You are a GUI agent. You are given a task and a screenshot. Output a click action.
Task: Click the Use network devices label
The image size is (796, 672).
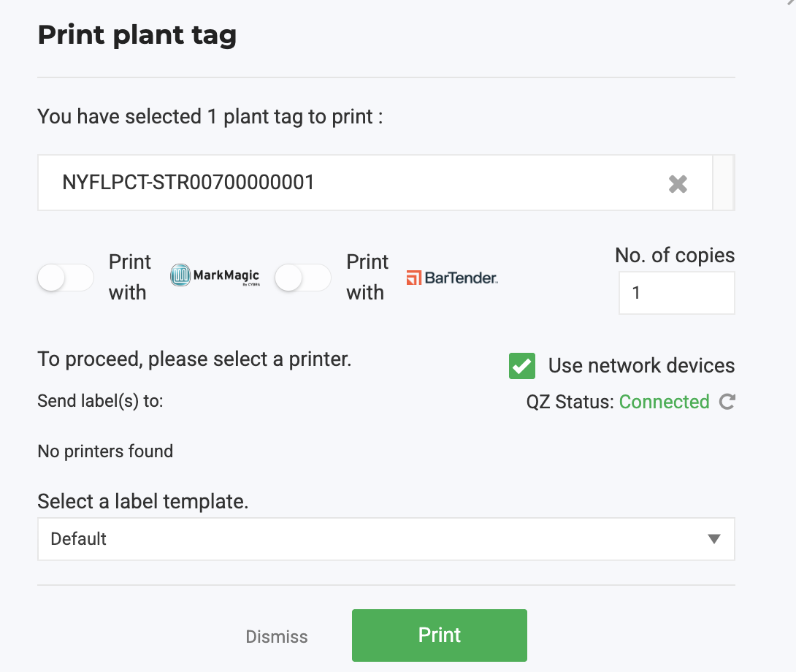[x=641, y=366]
